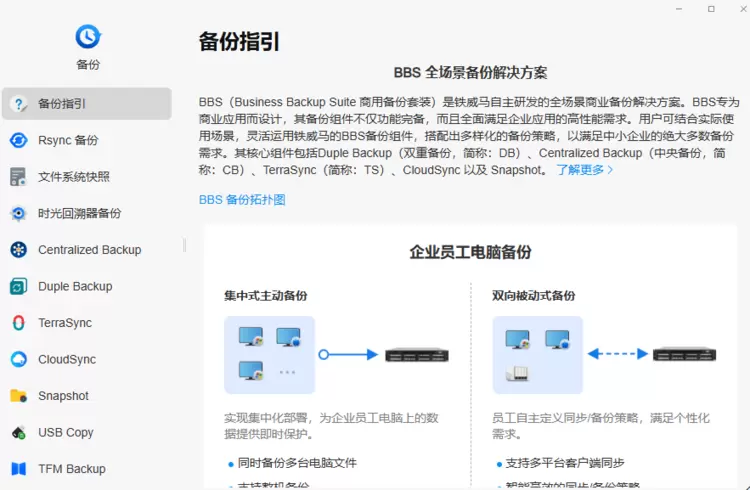Click the 集中式主动备份 diagram image
750x490 pixels.
337,355
